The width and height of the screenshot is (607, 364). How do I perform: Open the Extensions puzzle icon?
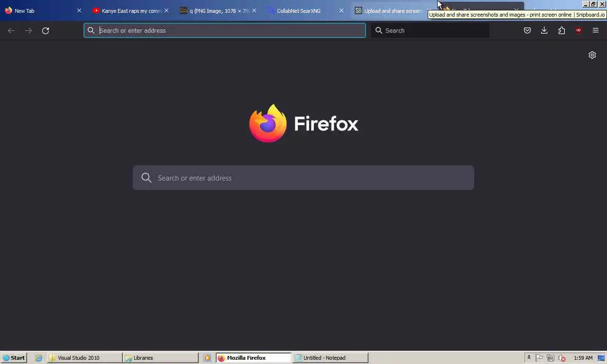561,30
